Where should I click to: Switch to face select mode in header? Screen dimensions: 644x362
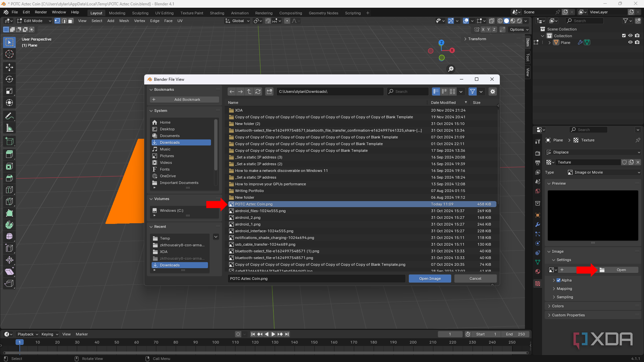click(x=70, y=21)
